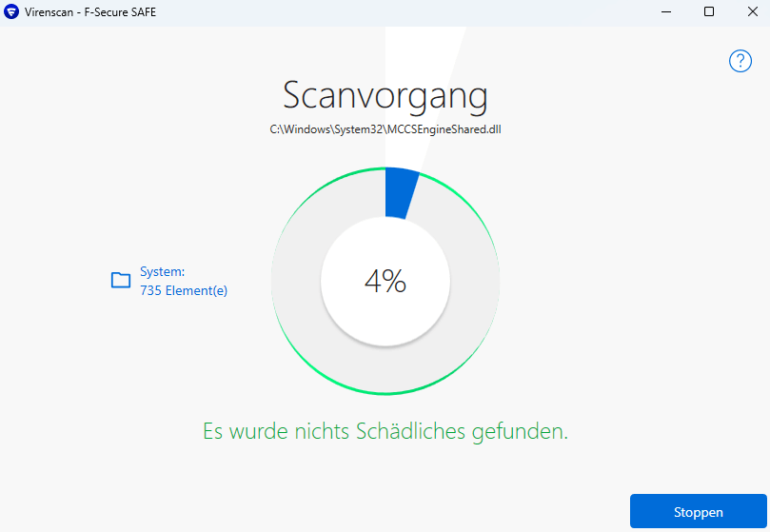
Task: Select the Scanvorgang heading
Action: tap(385, 95)
